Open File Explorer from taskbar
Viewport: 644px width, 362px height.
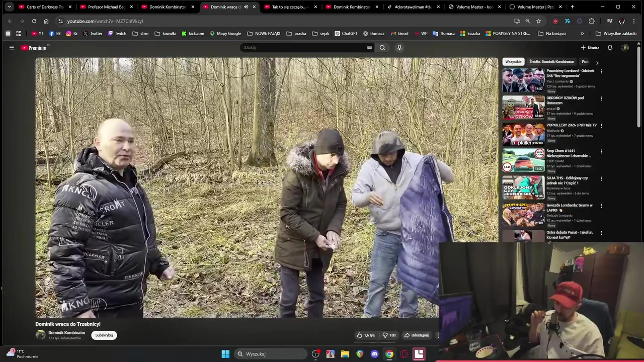click(x=345, y=354)
